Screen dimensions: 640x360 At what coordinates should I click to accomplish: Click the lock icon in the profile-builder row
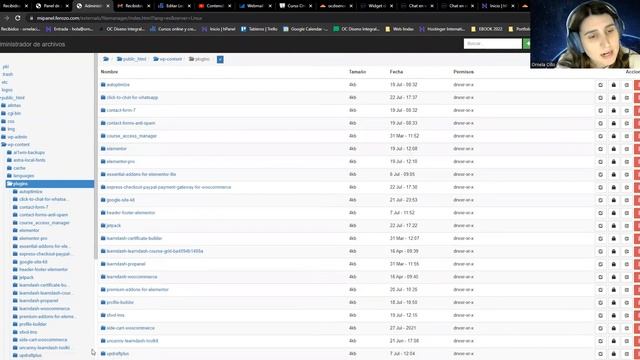[x=613, y=302]
